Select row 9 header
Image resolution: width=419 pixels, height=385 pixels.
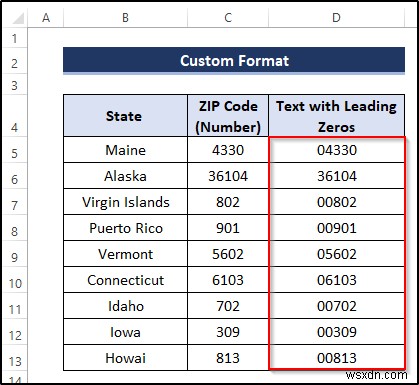tap(15, 254)
